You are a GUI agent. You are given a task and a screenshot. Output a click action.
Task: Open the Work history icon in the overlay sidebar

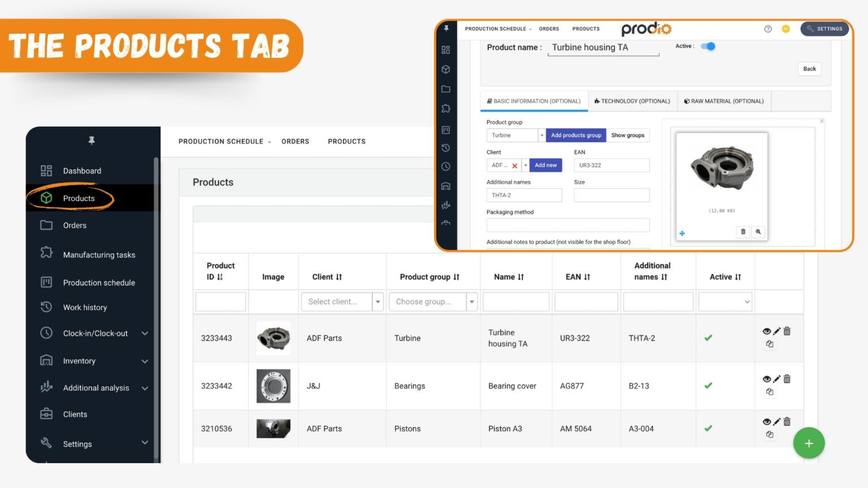coord(446,148)
